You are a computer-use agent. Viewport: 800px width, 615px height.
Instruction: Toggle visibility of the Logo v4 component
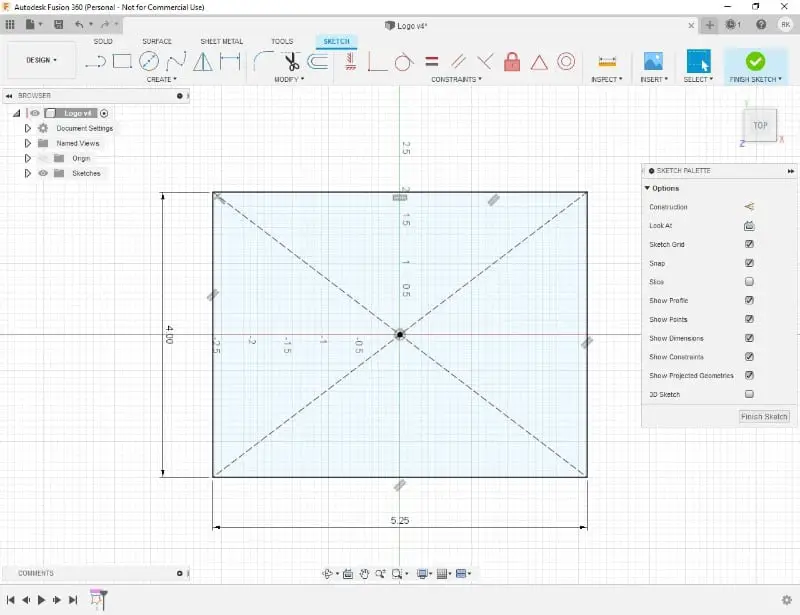35,113
